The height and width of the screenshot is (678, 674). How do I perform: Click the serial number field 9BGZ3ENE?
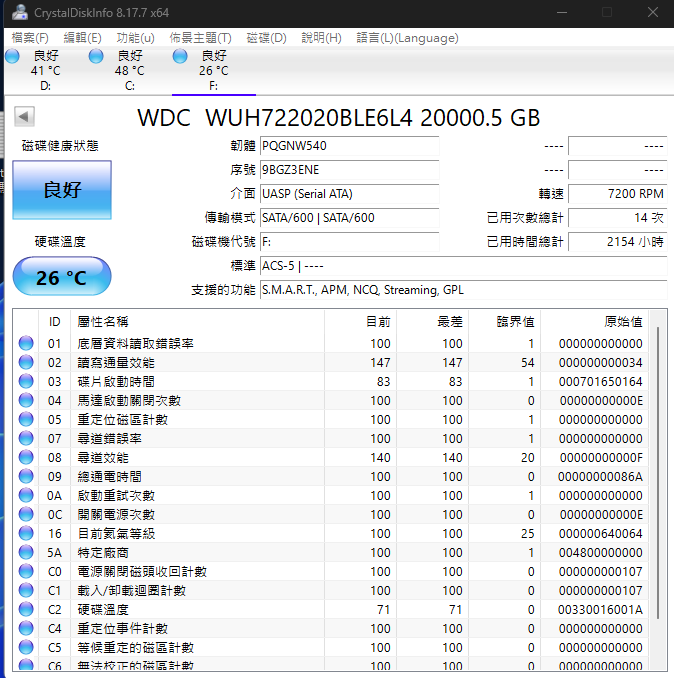click(349, 170)
